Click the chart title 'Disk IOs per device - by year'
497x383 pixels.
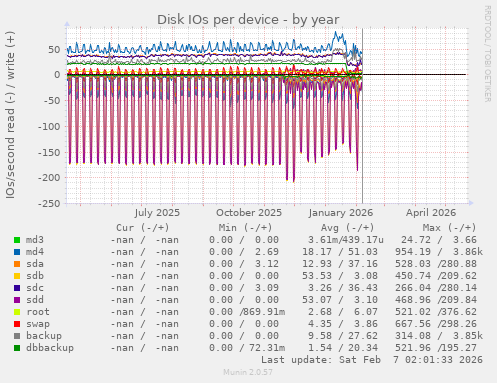click(x=248, y=20)
